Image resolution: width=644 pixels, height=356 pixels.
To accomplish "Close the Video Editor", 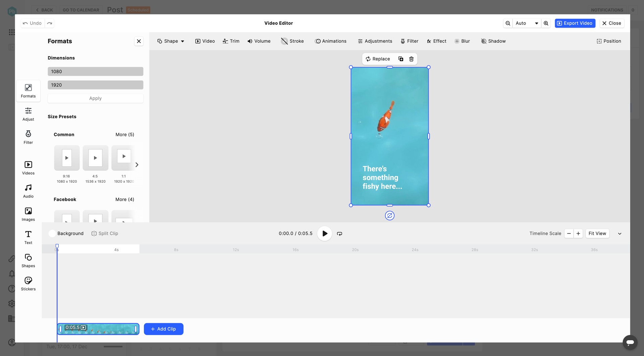I will [612, 23].
